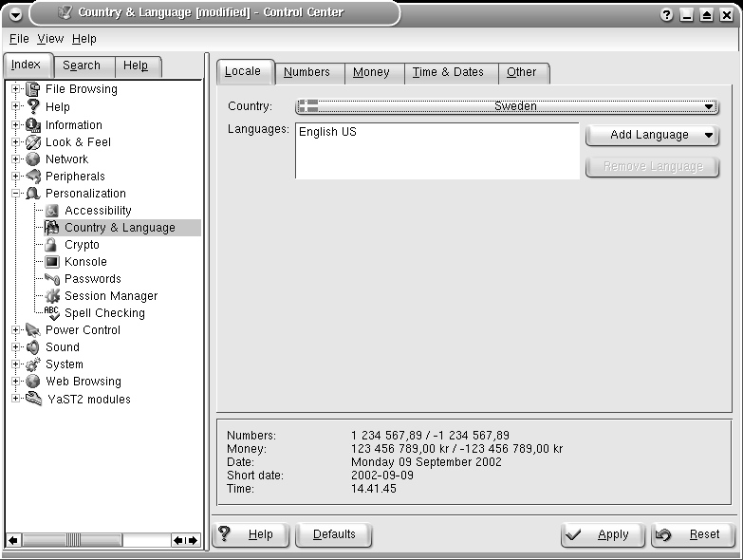Expand the Power Control tree node
The width and height of the screenshot is (743, 560).
click(15, 329)
